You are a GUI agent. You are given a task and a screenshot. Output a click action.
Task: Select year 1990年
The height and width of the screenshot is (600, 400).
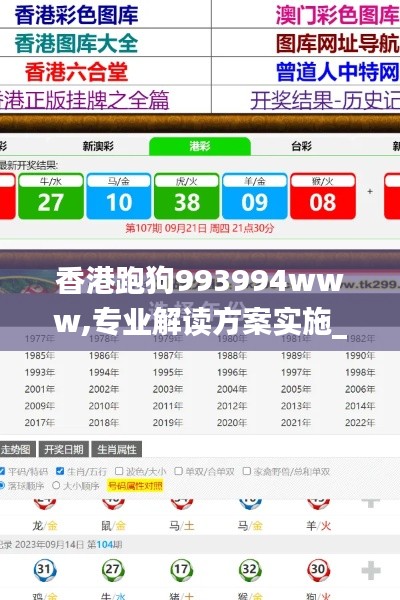tap(360, 356)
